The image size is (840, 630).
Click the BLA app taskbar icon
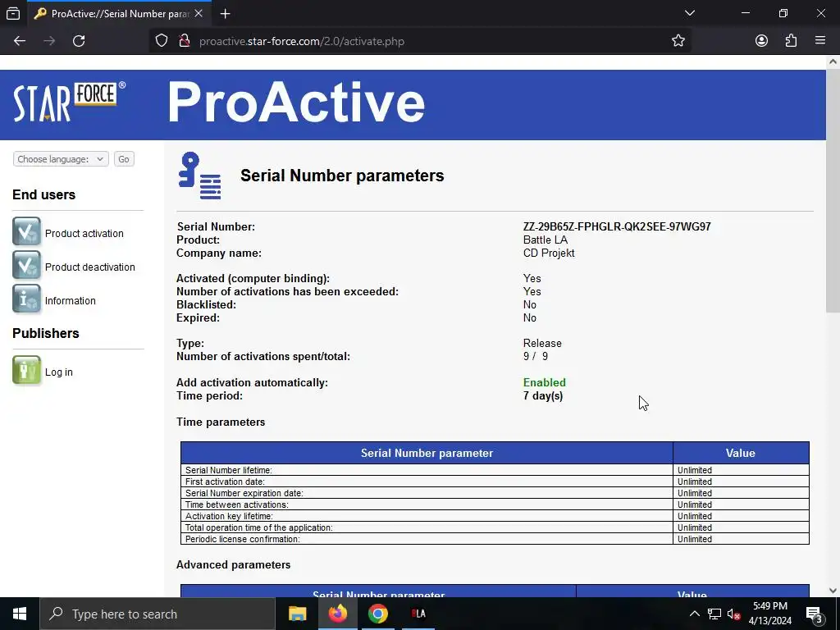tap(418, 614)
